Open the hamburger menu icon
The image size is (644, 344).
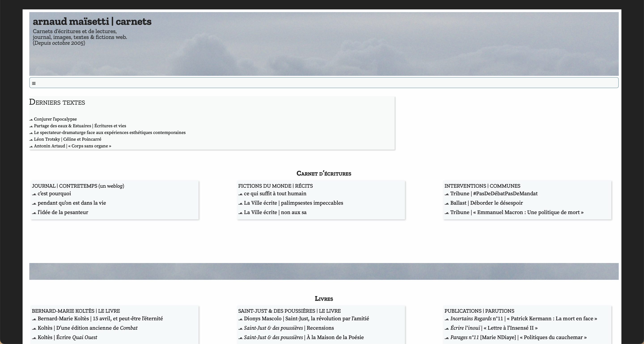(34, 83)
